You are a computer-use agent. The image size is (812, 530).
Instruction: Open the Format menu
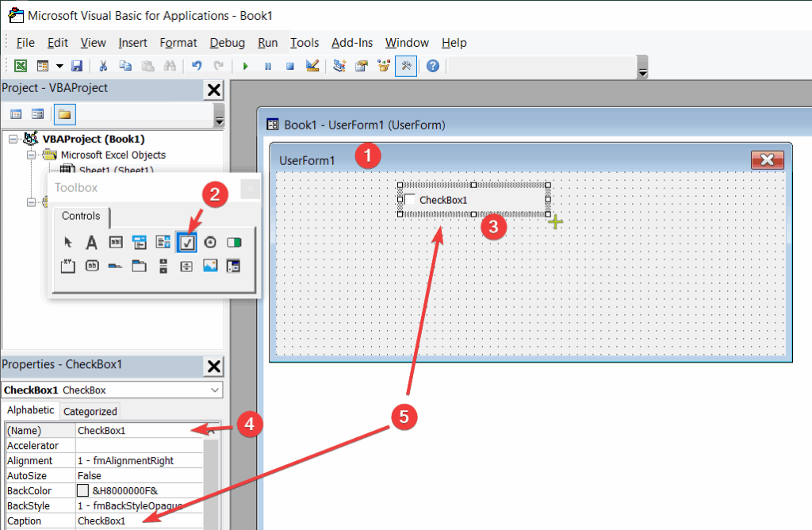point(178,43)
